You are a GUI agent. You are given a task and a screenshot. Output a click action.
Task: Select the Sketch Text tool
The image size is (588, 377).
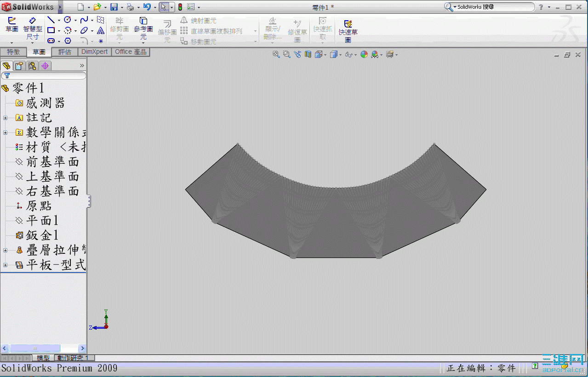(101, 31)
